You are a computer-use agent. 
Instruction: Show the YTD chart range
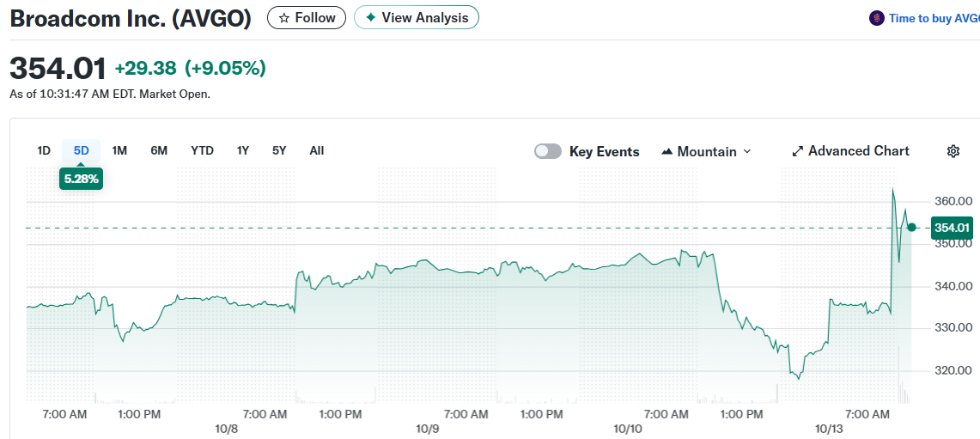[202, 150]
